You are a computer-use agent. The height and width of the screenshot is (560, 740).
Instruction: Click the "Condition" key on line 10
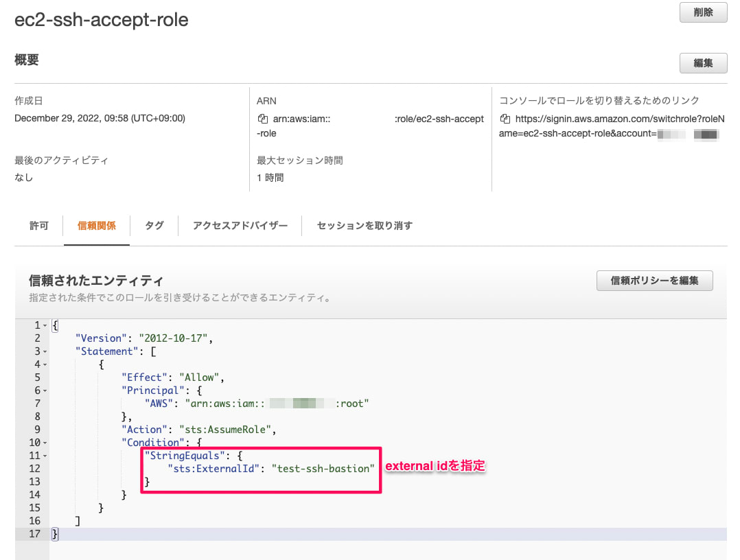[153, 443]
